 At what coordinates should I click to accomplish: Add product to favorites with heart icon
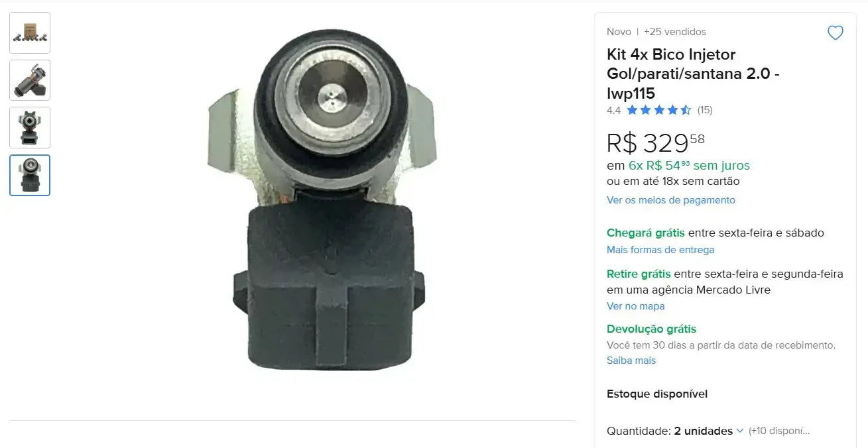(836, 32)
